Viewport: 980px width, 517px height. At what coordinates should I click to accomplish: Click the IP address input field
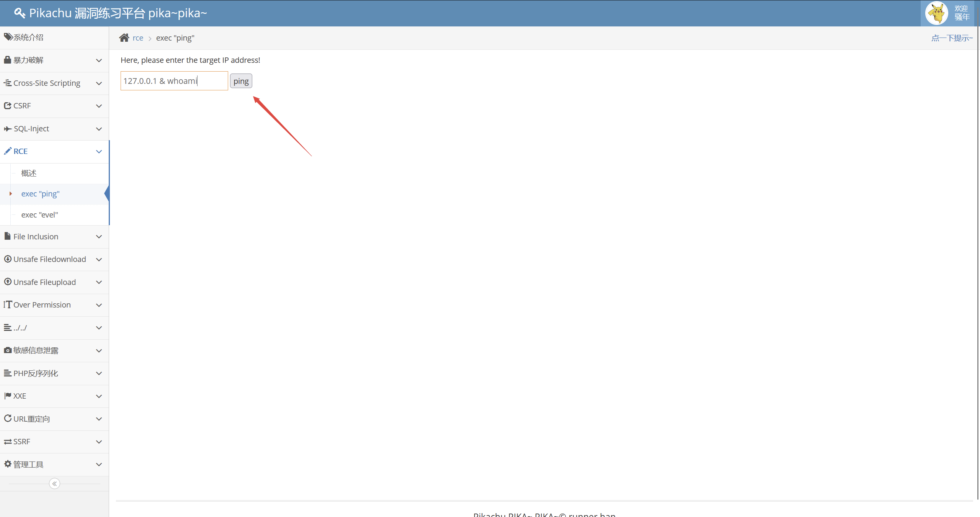173,81
